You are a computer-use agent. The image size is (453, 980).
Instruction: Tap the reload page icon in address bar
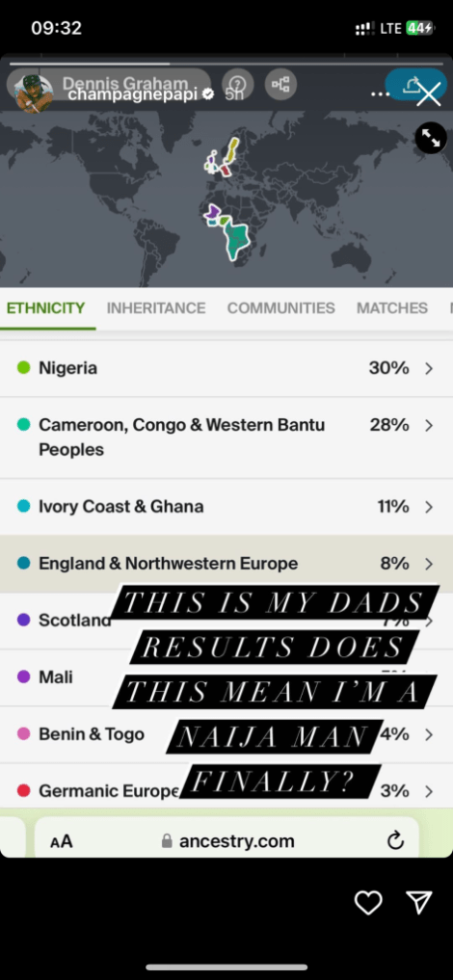click(395, 841)
